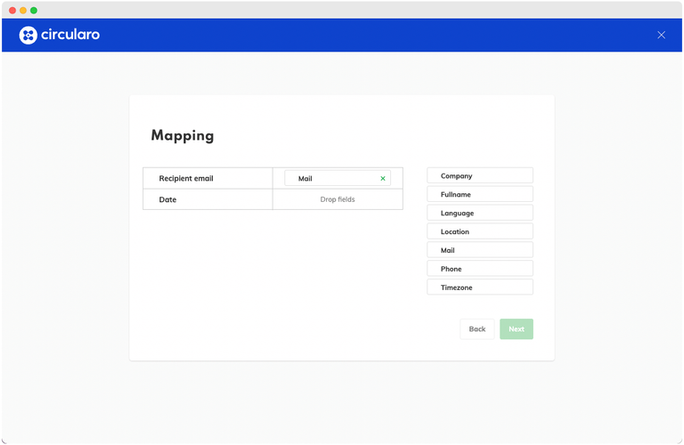Click Mail in the available fields list
Image resolution: width=684 pixels, height=445 pixels.
(x=479, y=250)
